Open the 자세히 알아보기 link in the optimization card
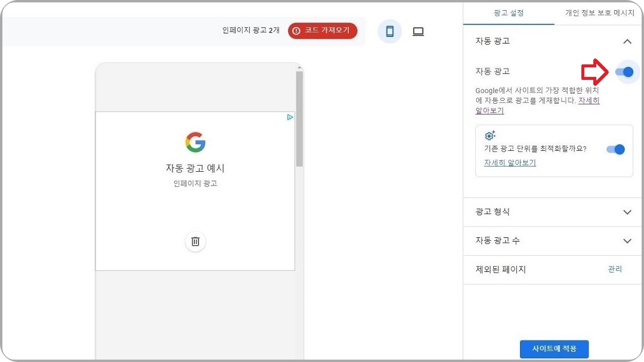 (509, 162)
